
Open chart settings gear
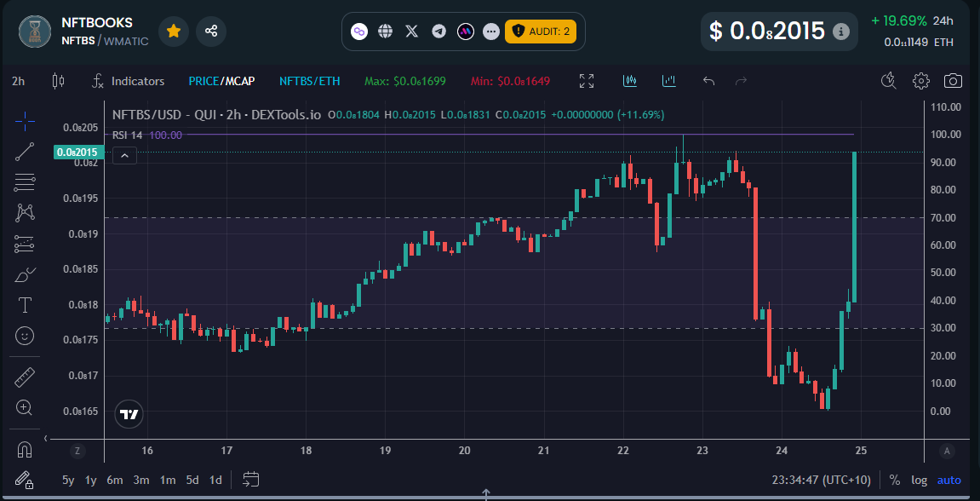point(920,81)
